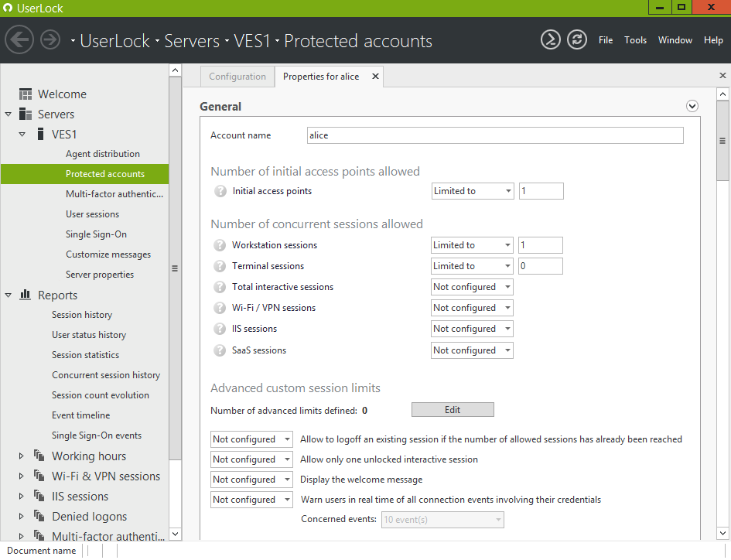Open the Session history report
Screen dimensions: 731x560
pyautogui.click(x=82, y=315)
